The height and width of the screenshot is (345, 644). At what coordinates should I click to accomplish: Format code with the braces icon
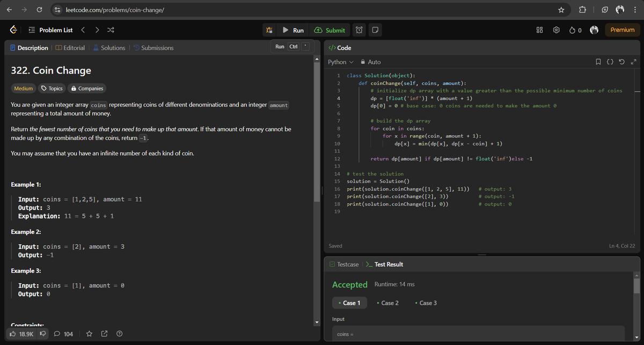(611, 62)
